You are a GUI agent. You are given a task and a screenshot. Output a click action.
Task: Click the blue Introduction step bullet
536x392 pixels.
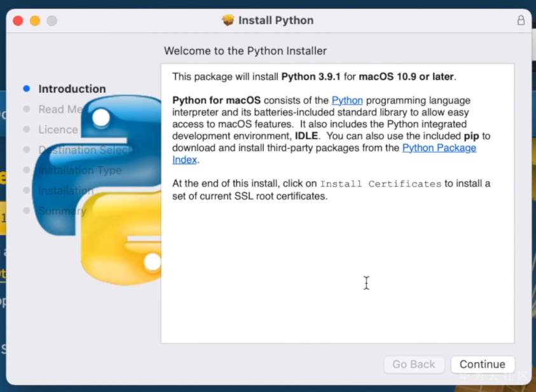(x=27, y=89)
